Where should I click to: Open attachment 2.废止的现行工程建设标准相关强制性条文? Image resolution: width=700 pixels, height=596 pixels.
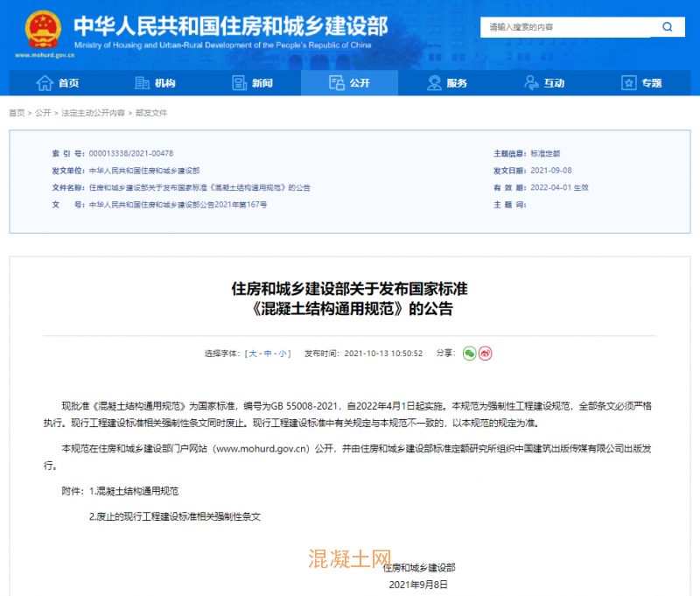point(175,517)
